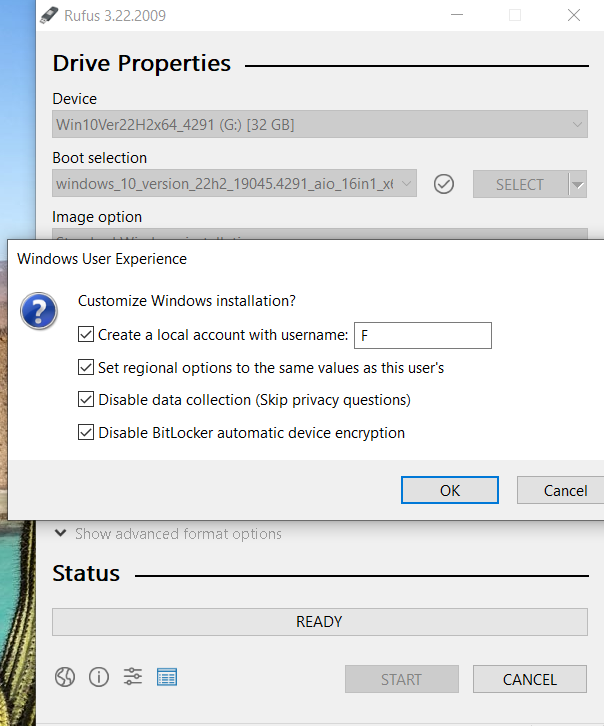Click the 'Rufus 3.22.2009' window title
This screenshot has height=726, width=604.
(x=115, y=16)
